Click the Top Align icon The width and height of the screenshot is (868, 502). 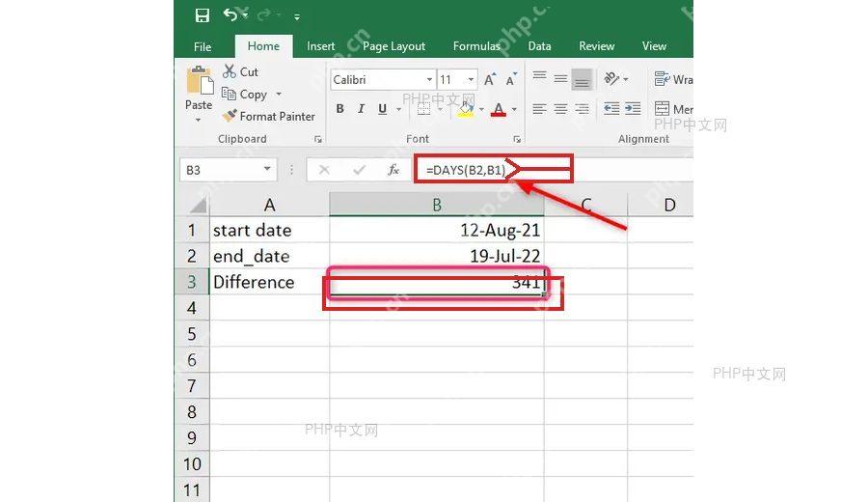coord(540,77)
